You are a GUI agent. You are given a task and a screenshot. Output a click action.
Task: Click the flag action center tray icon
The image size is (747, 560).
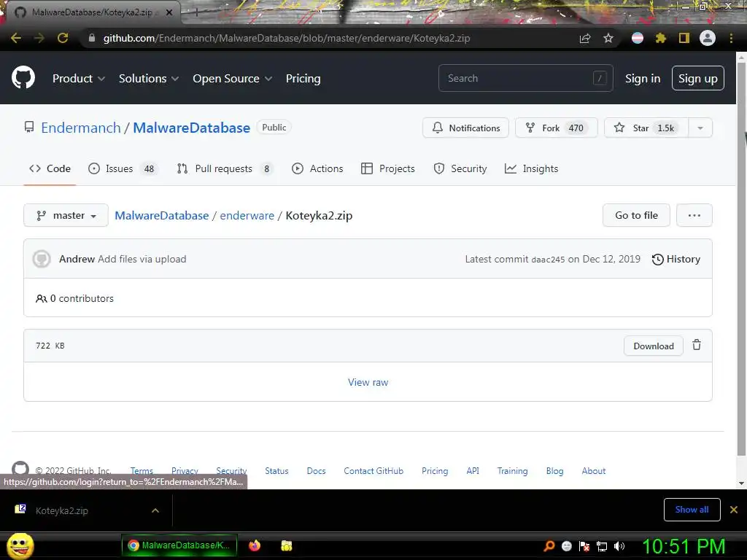tap(584, 546)
